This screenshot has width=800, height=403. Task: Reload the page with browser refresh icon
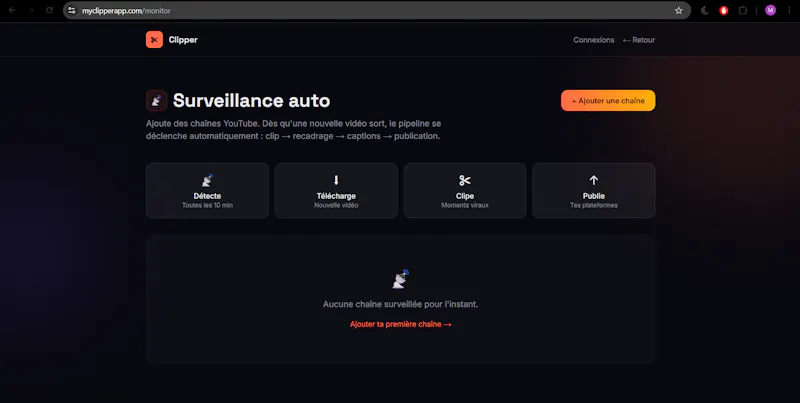[x=49, y=10]
